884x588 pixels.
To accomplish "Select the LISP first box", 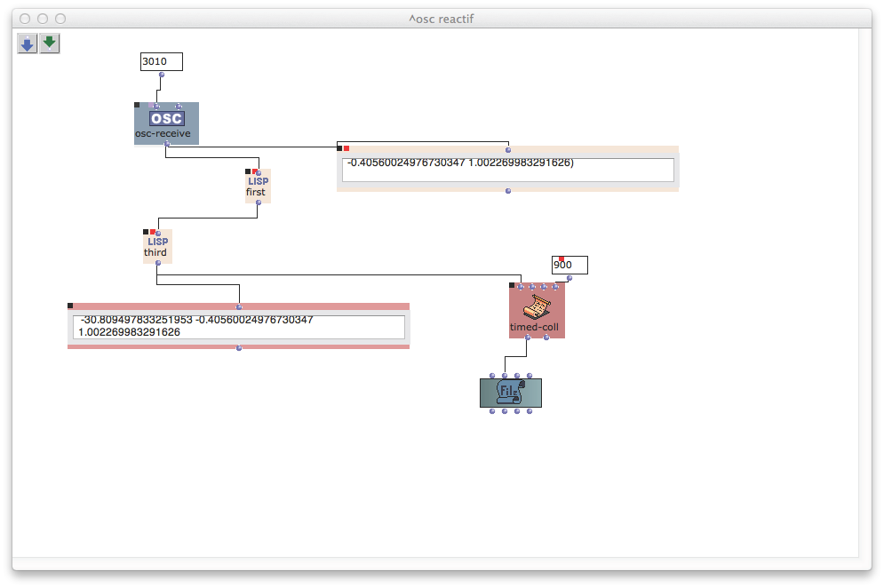I will click(258, 186).
